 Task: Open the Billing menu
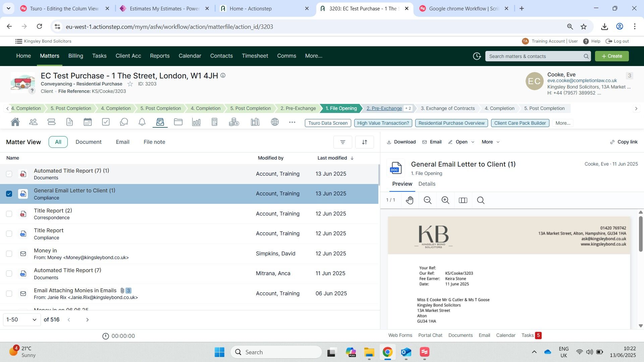point(75,56)
